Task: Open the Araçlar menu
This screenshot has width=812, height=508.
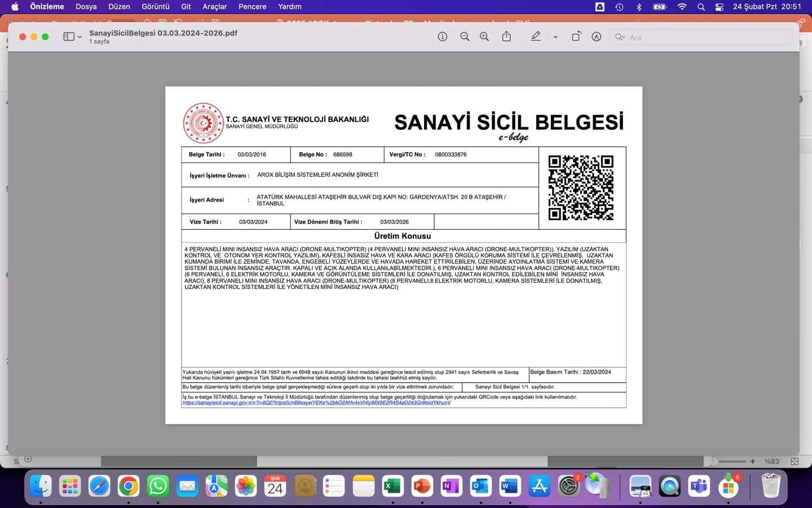Action: point(214,7)
